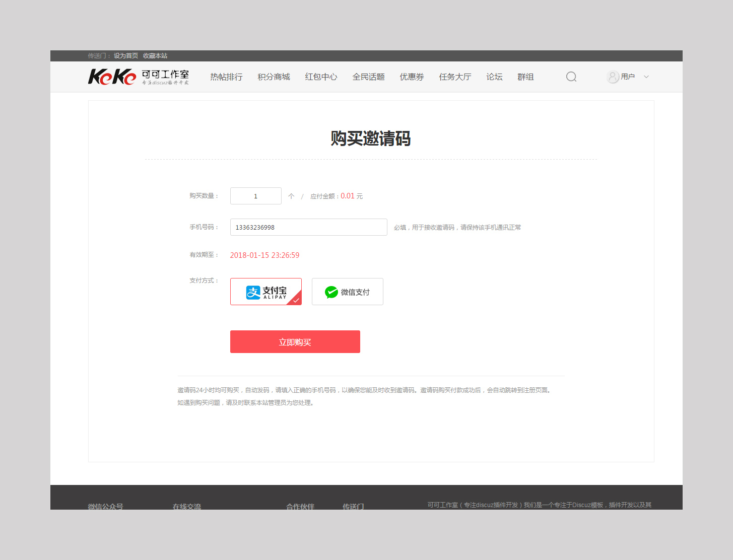Image resolution: width=733 pixels, height=560 pixels.
Task: Open the 优惠券 coupons page
Action: (x=412, y=77)
